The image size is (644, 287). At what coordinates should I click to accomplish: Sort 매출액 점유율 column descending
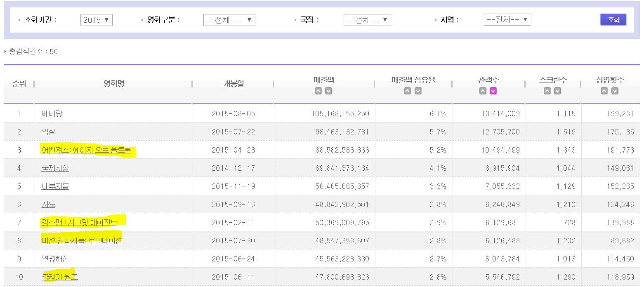[x=418, y=91]
